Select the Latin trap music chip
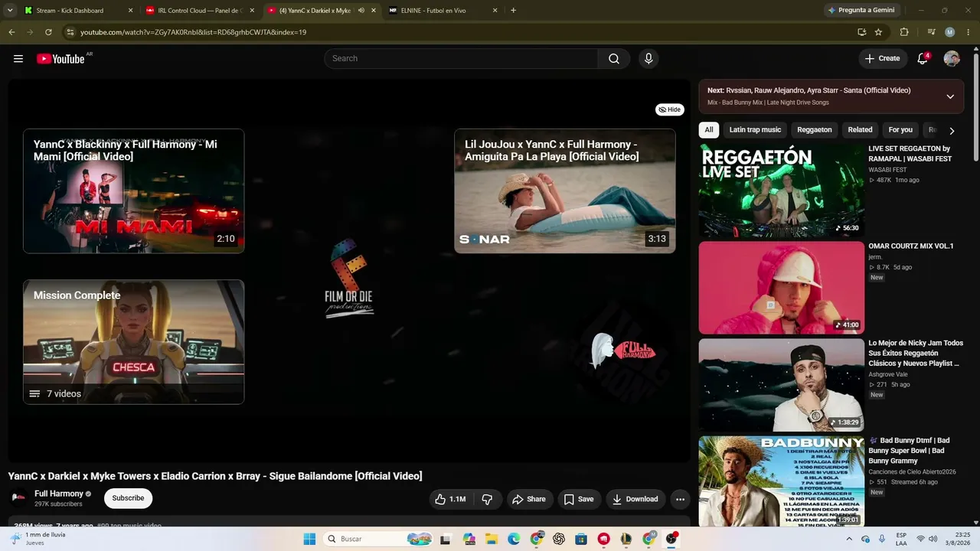 755,130
